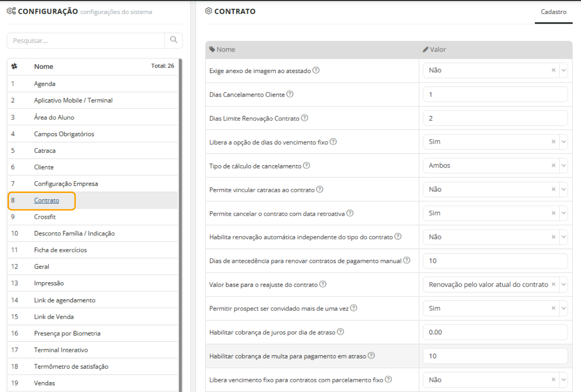Show help for Valor base para o reajuste
Image resolution: width=581 pixels, height=392 pixels.
tap(323, 284)
